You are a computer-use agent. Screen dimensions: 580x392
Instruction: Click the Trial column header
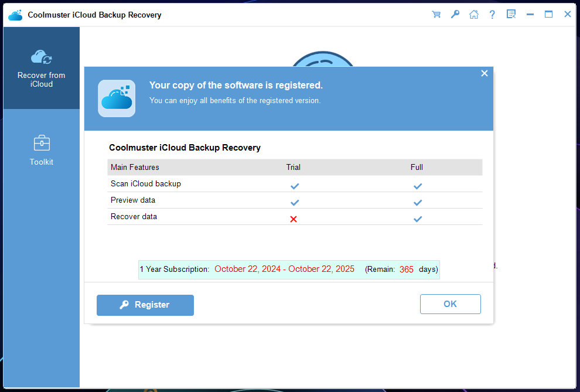(x=294, y=167)
